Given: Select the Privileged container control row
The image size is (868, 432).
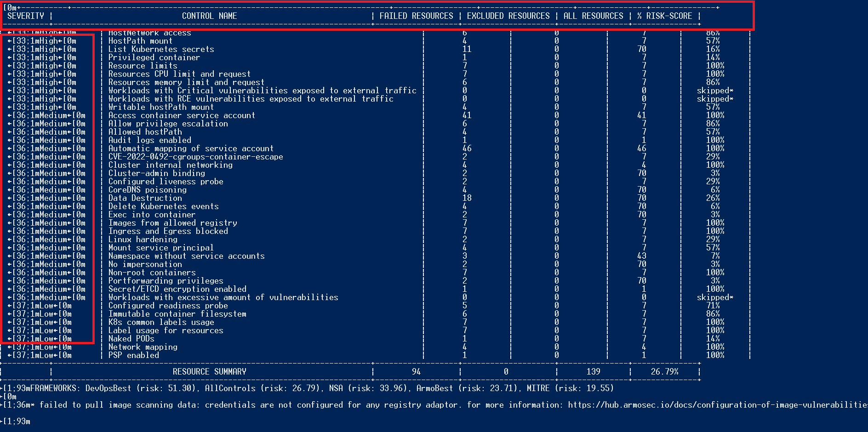Looking at the screenshot, I should pyautogui.click(x=154, y=57).
